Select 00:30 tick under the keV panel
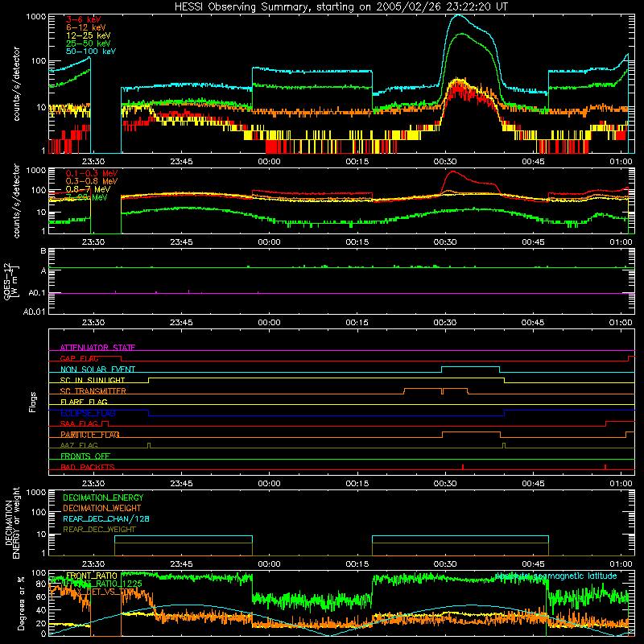The image size is (644, 644). tap(445, 162)
